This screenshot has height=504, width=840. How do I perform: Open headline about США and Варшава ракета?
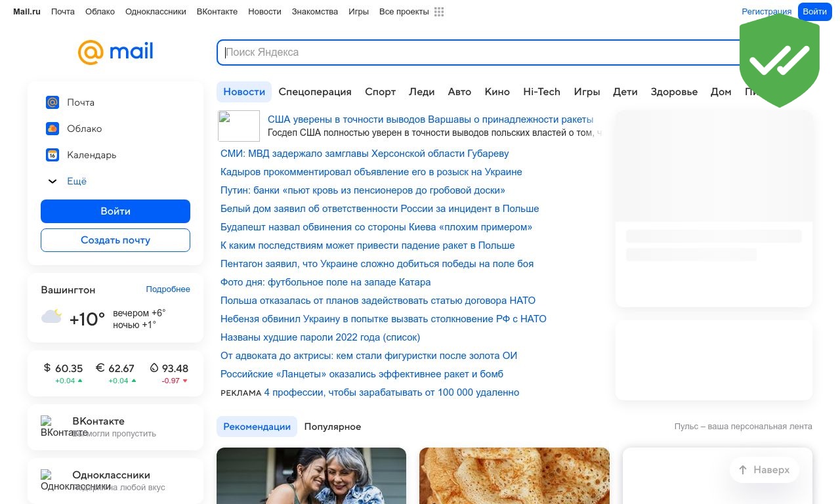(x=430, y=119)
